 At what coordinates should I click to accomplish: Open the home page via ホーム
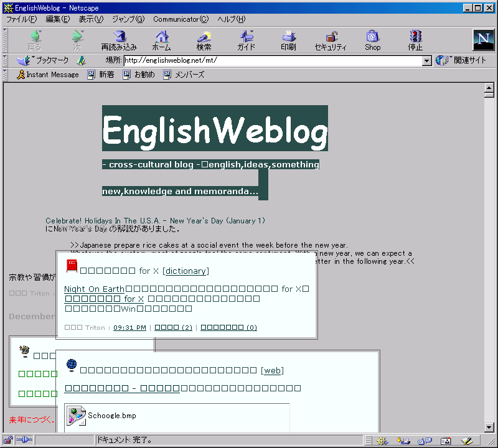[162, 40]
